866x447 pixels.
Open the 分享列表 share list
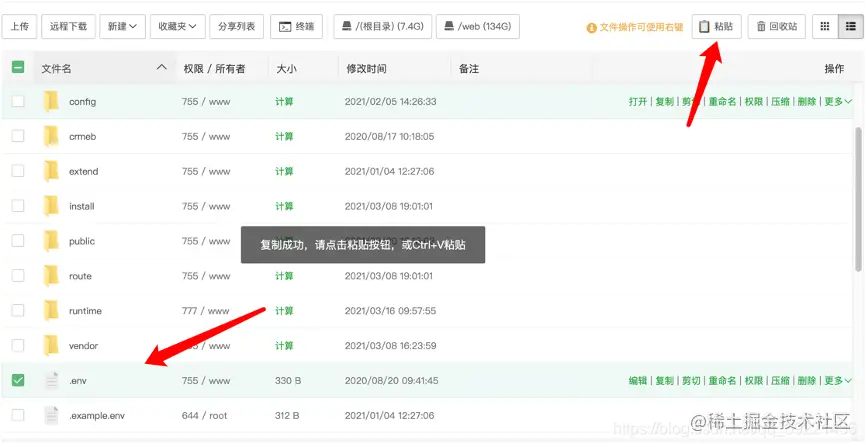click(x=236, y=27)
